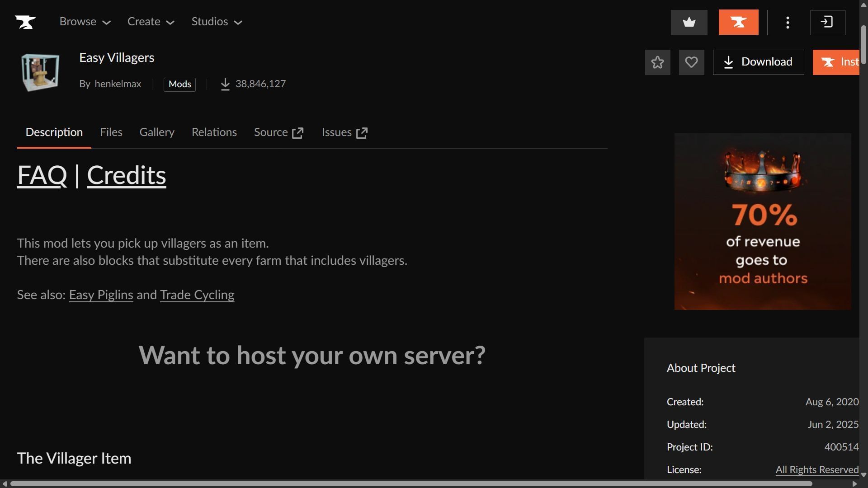Viewport: 868px width, 488px height.
Task: Open the Relations tab
Action: tap(214, 132)
